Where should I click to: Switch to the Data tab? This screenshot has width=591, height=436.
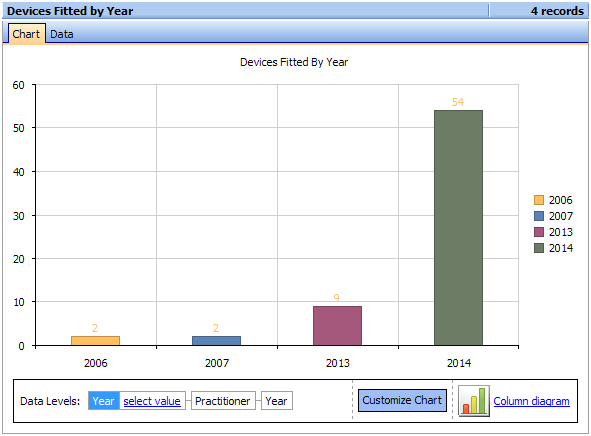[x=61, y=34]
